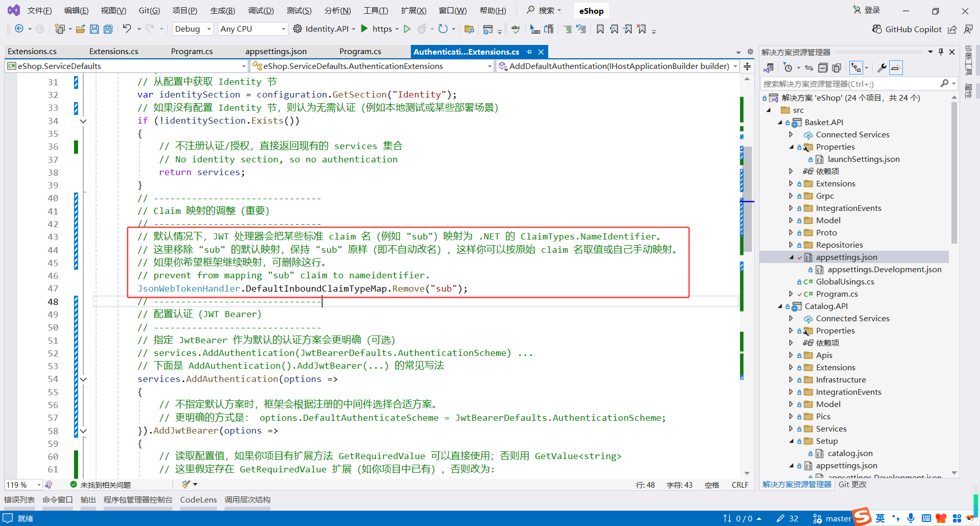
Task: Toggle Preview Selected Items in Solution Explorer
Action: [895, 67]
